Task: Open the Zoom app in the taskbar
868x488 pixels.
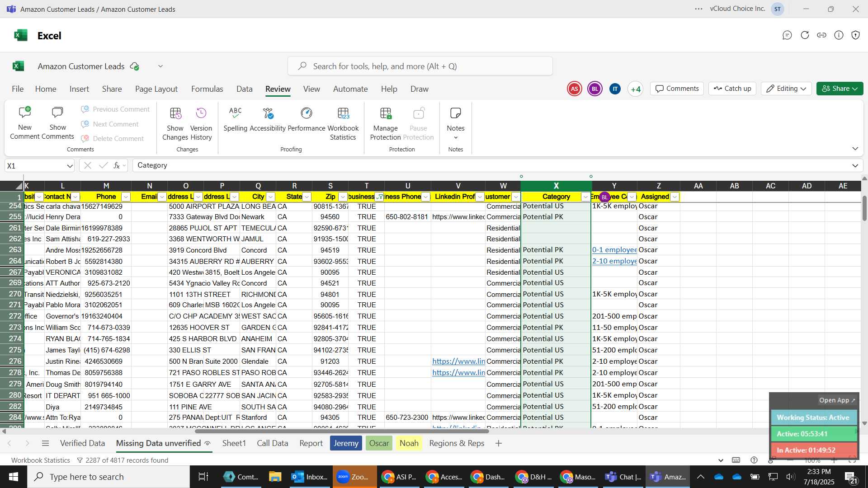Action: tap(354, 477)
